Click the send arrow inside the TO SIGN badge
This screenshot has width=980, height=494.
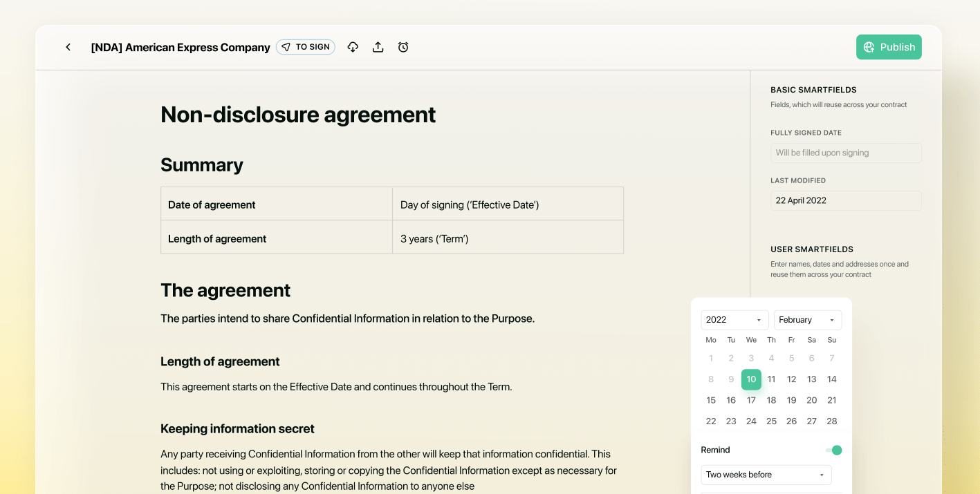point(285,46)
